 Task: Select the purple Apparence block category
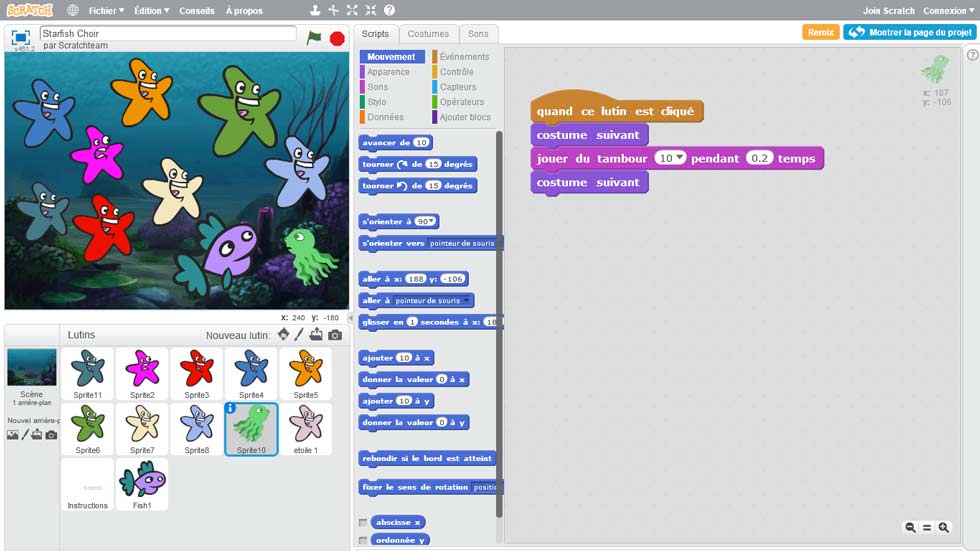pyautogui.click(x=388, y=72)
